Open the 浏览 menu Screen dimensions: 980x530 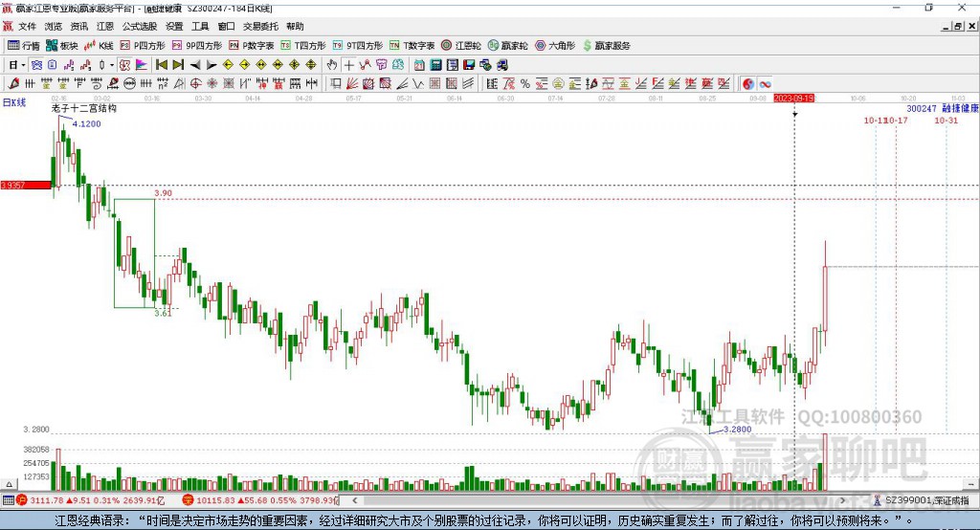54,26
